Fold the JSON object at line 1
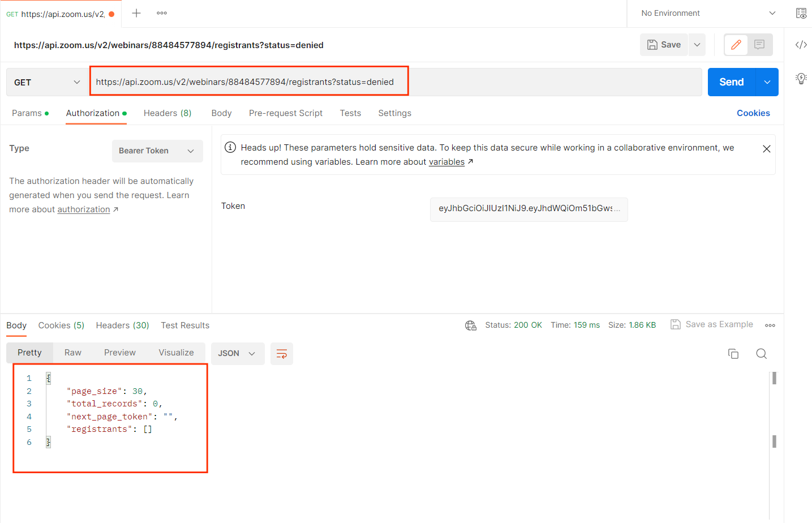The image size is (812, 523). (x=49, y=378)
